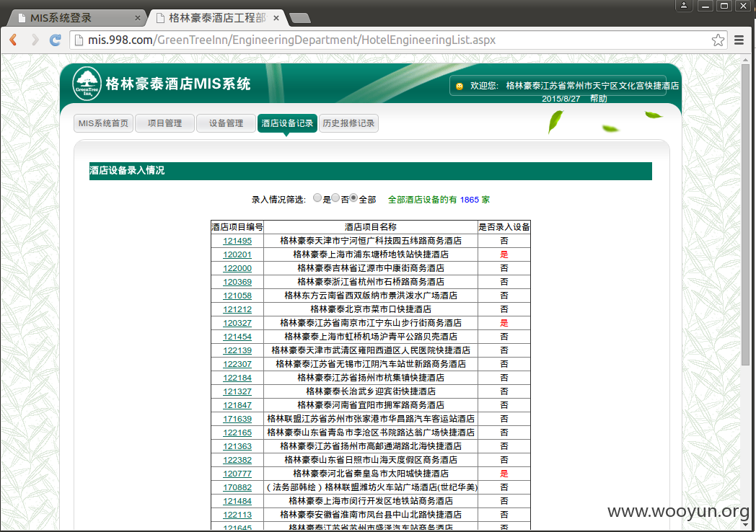
Task: Click the 1865 hotel count text
Action: [469, 200]
